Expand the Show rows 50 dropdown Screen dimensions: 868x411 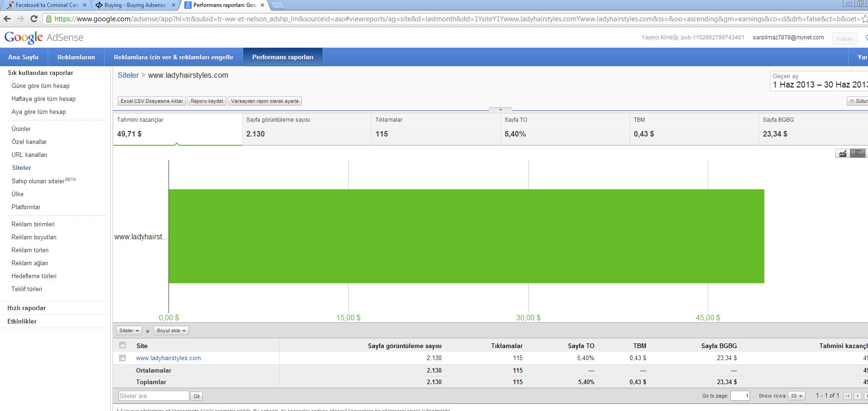(797, 396)
